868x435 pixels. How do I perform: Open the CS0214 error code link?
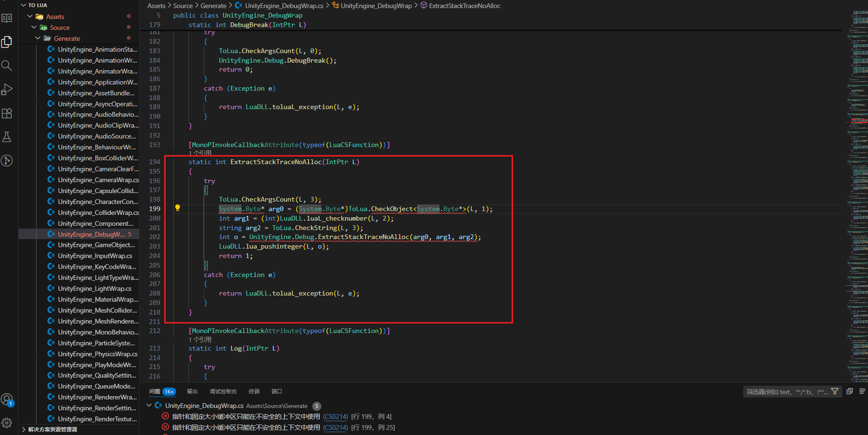(336, 416)
